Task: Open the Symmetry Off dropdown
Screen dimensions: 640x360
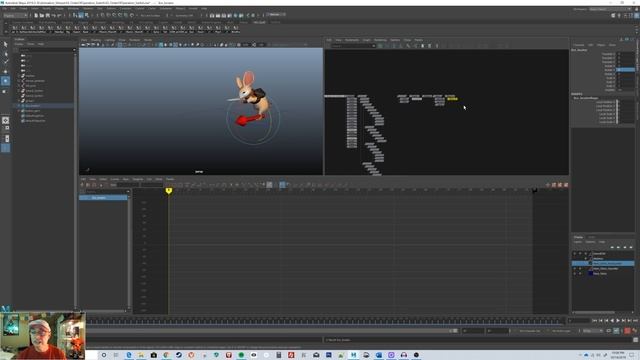Action: (184, 16)
